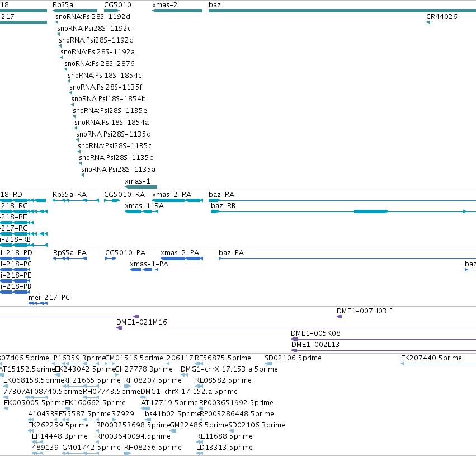Click snoRNA:Psi28S-1135d label

114,134
